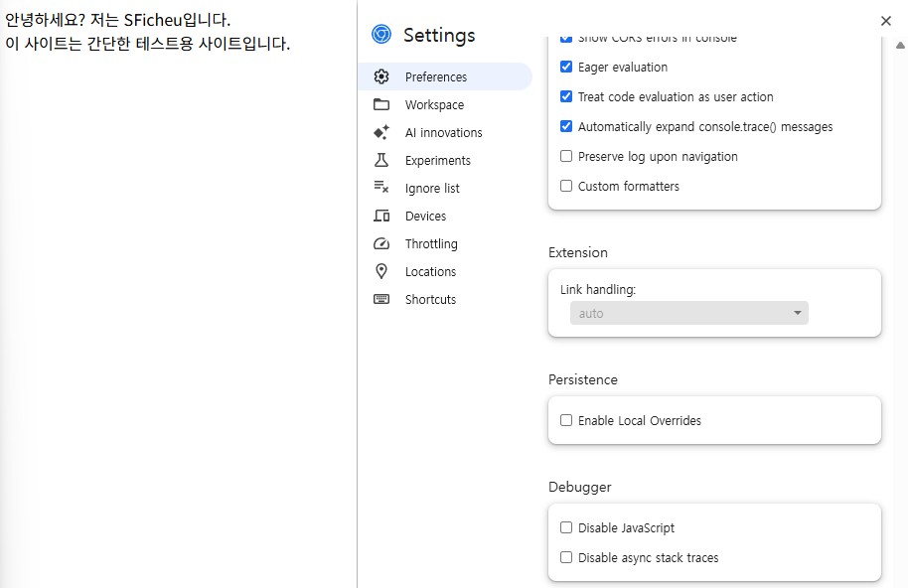Click the scrollbar up arrow
Image resolution: width=908 pixels, height=588 pixels.
click(x=900, y=45)
